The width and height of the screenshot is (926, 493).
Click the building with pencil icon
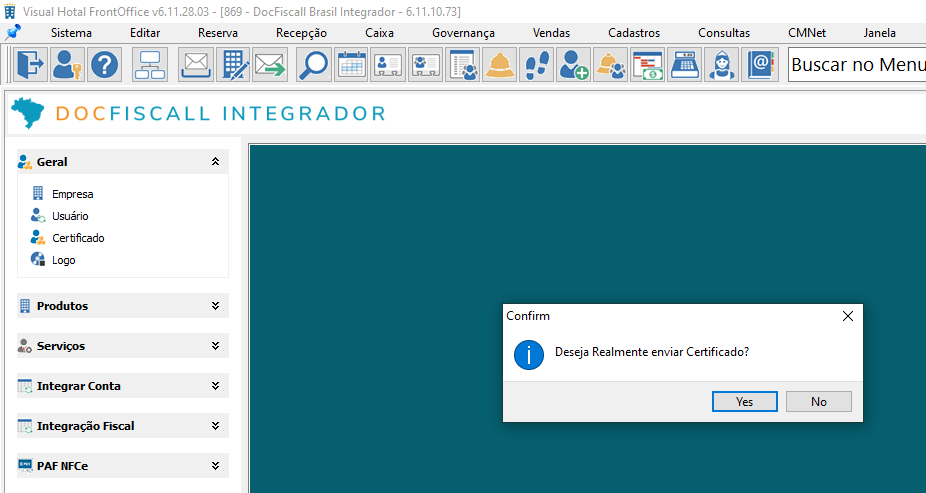pyautogui.click(x=233, y=65)
